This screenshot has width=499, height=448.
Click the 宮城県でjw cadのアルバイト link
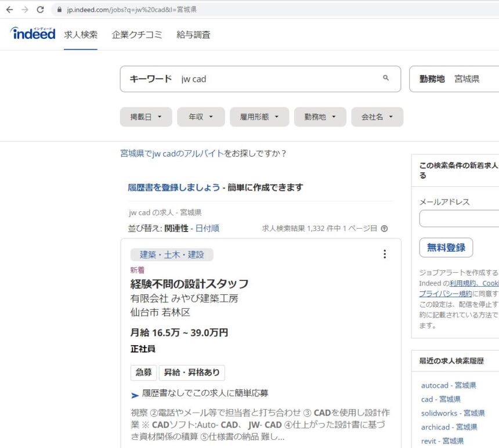172,154
